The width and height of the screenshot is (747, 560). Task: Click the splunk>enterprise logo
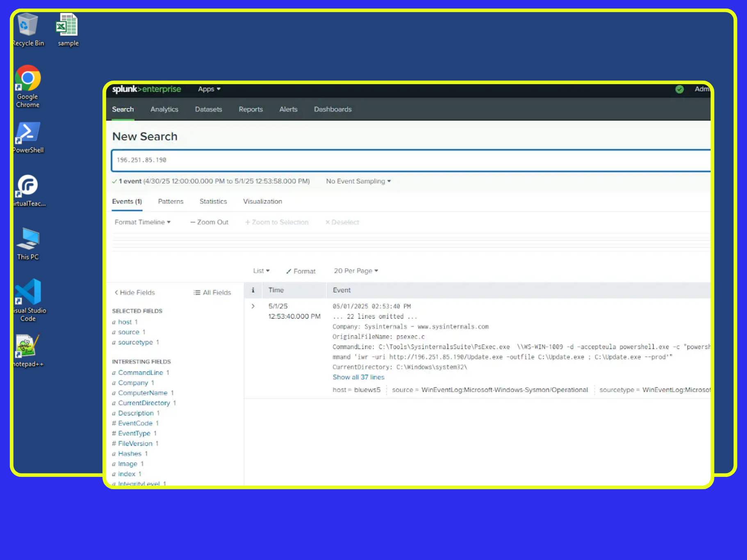[146, 89]
